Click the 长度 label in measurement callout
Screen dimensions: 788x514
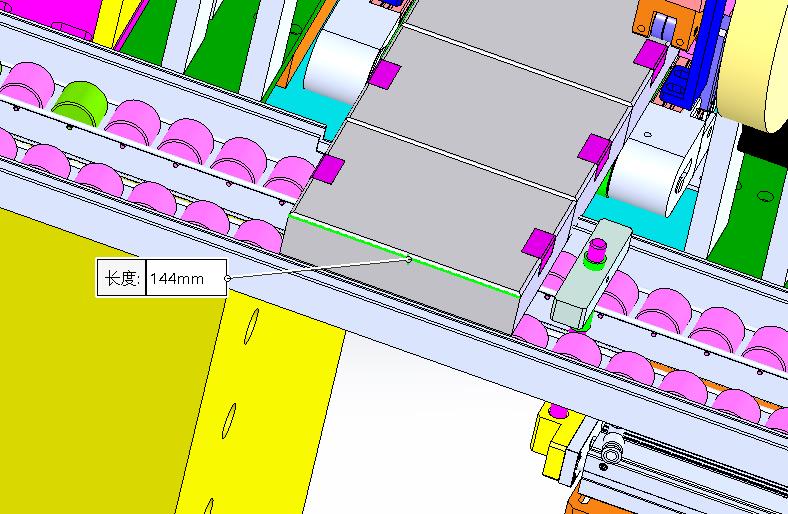(x=121, y=278)
